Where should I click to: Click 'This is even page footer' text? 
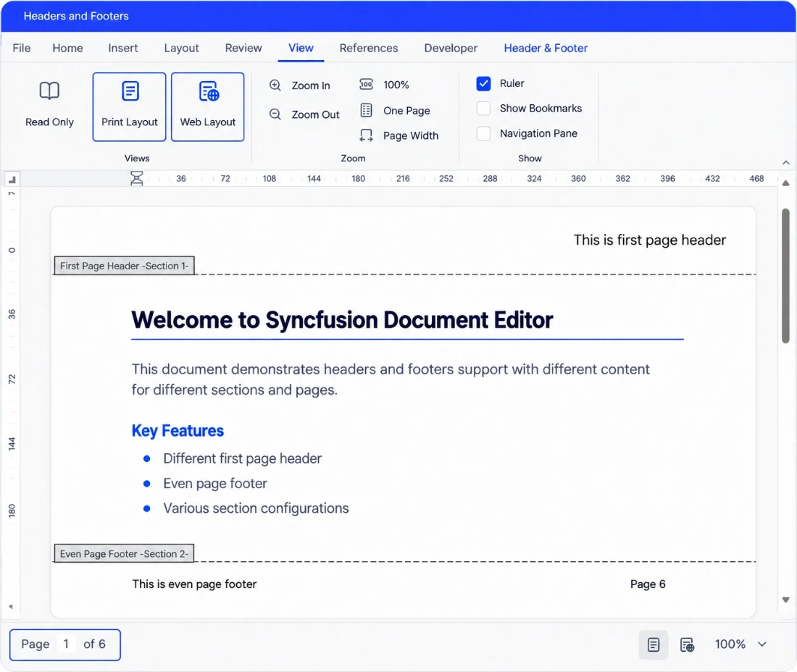(x=194, y=584)
